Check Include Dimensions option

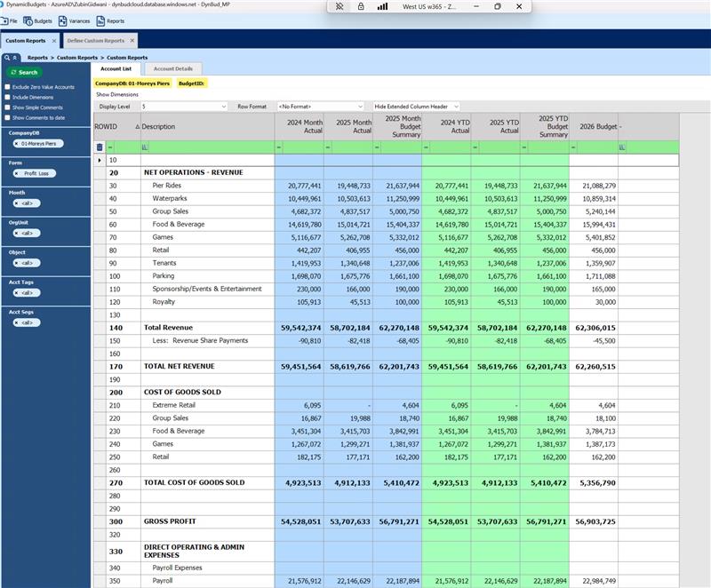7,98
